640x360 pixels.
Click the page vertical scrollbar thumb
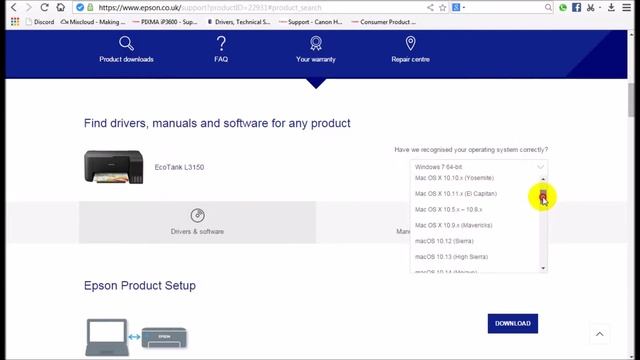coord(632,100)
